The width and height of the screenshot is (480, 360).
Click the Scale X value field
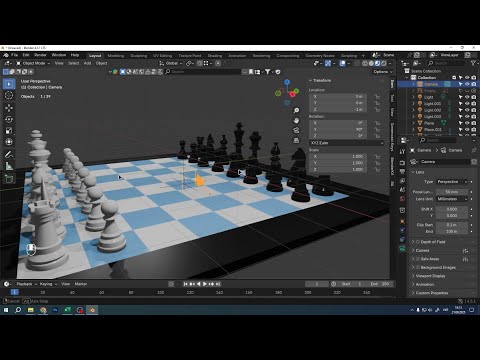pos(338,156)
